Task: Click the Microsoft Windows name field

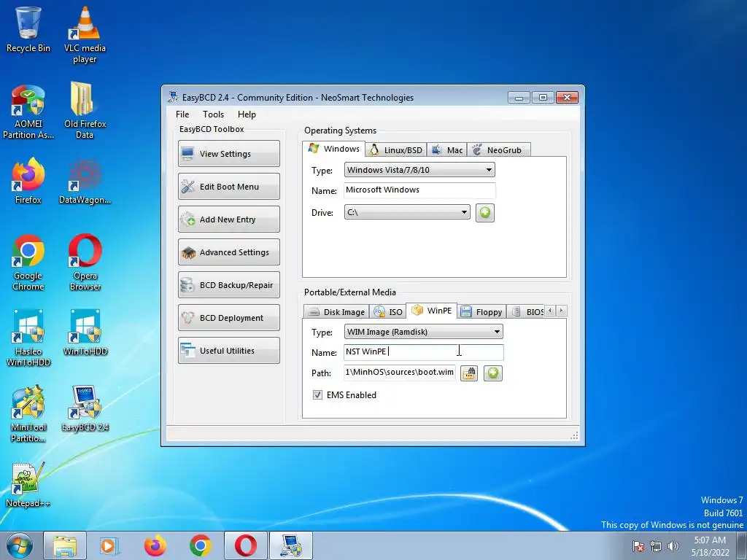Action: [x=419, y=190]
